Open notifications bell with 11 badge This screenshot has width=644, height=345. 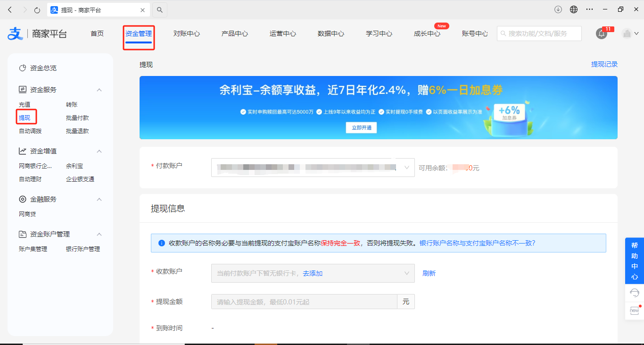[x=602, y=34]
